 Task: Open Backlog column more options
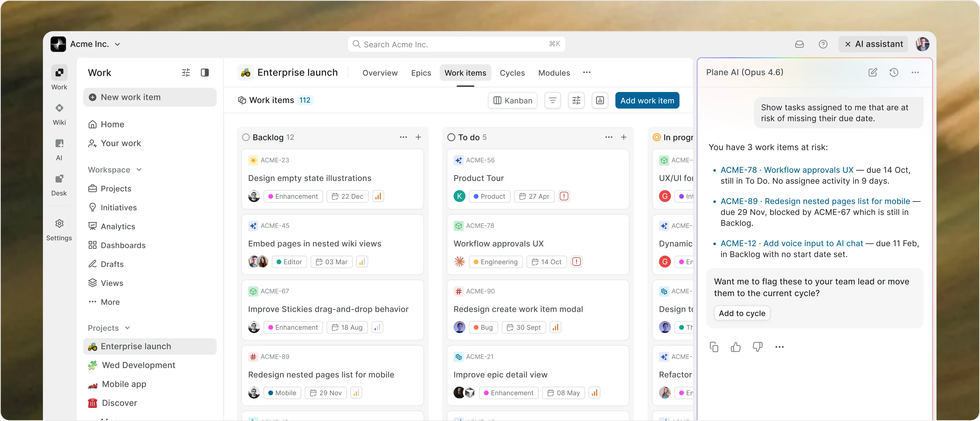(x=403, y=137)
